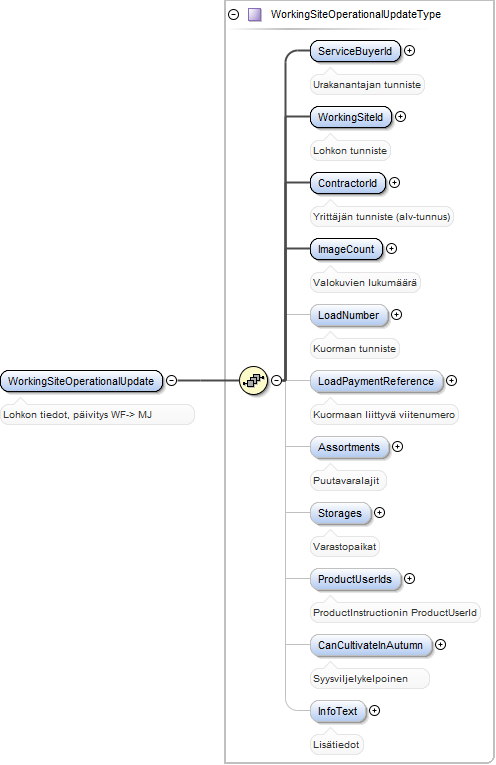The width and height of the screenshot is (496, 765).
Task: Expand the WorkingSiteId plus icon
Action: coord(400,117)
